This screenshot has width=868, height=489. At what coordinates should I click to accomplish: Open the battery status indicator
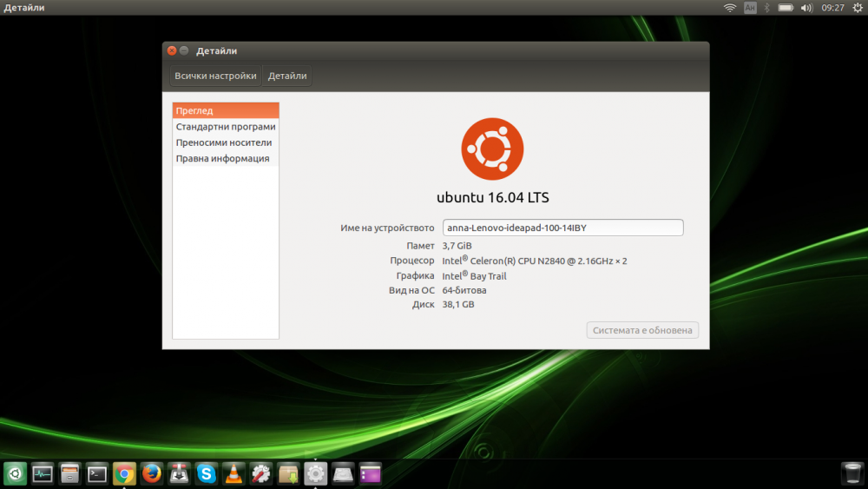[786, 8]
